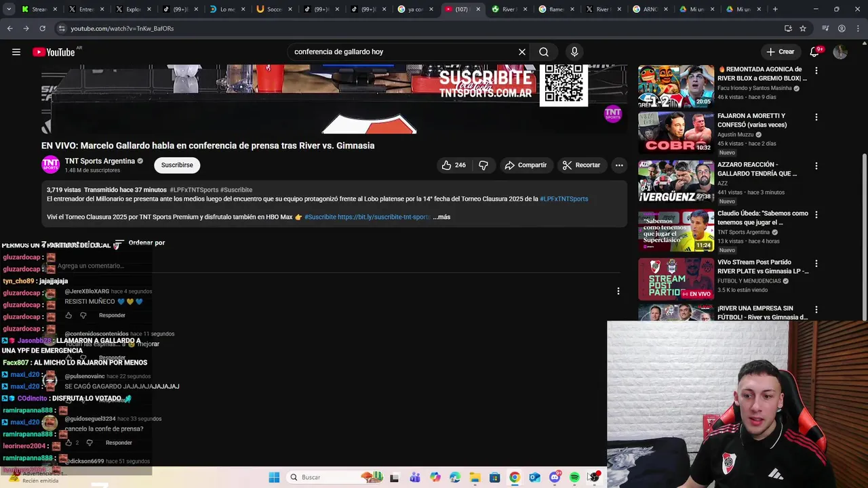
Task: Dislike the Gallardo conference video
Action: 484,165
